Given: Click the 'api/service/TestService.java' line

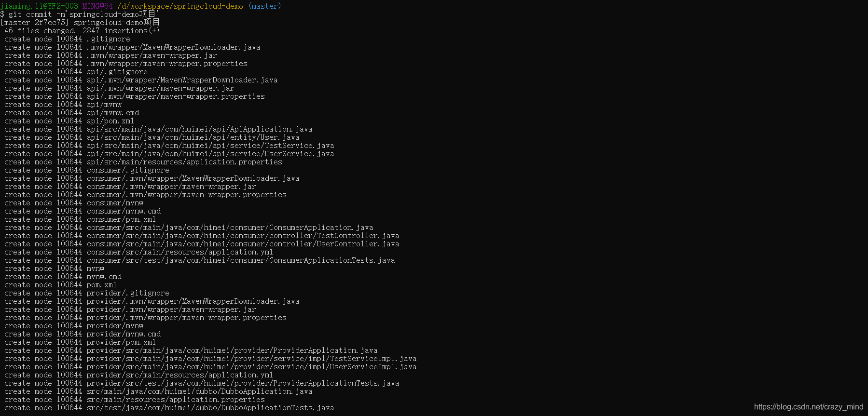Looking at the screenshot, I should [x=169, y=146].
